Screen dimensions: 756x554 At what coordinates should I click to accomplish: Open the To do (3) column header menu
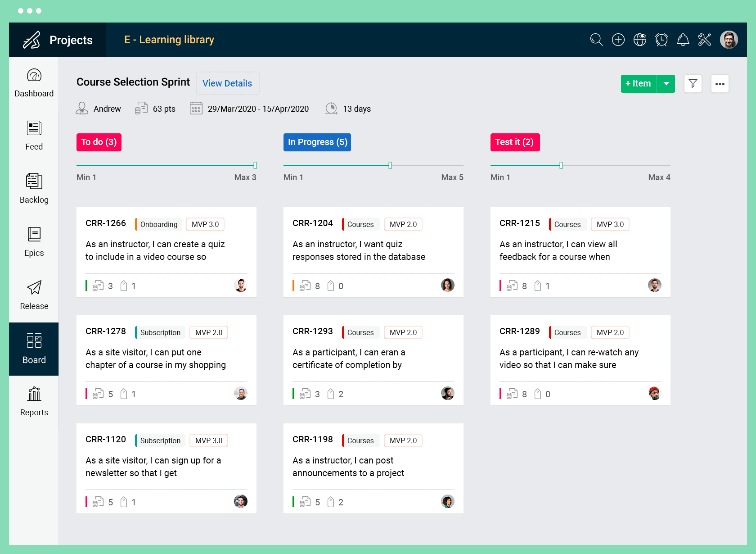99,142
